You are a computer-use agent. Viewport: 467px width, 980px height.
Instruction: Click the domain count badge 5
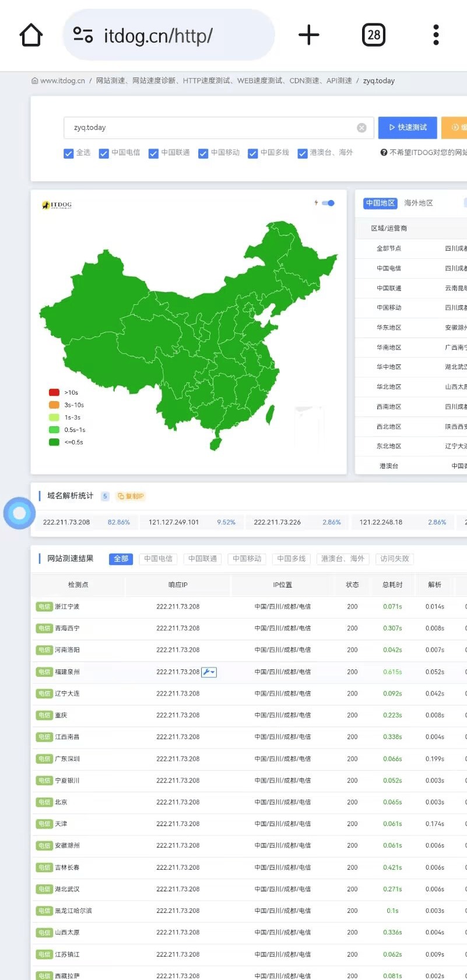tap(105, 497)
